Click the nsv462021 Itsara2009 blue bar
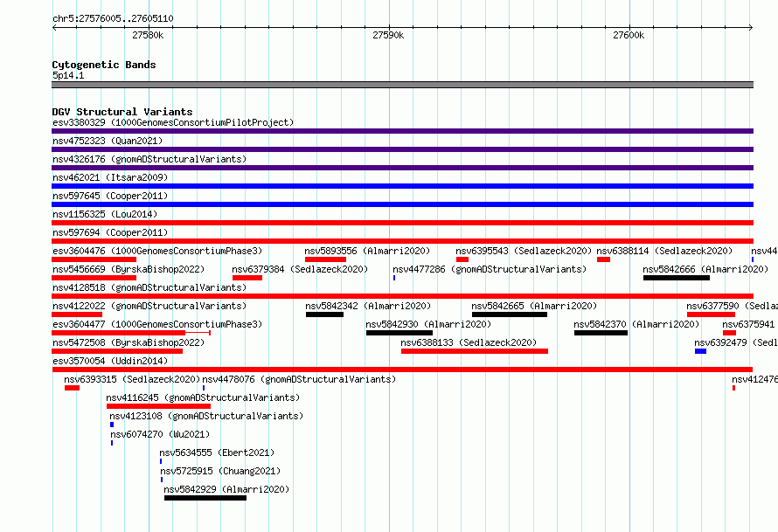The height and width of the screenshot is (532, 778). click(x=402, y=186)
